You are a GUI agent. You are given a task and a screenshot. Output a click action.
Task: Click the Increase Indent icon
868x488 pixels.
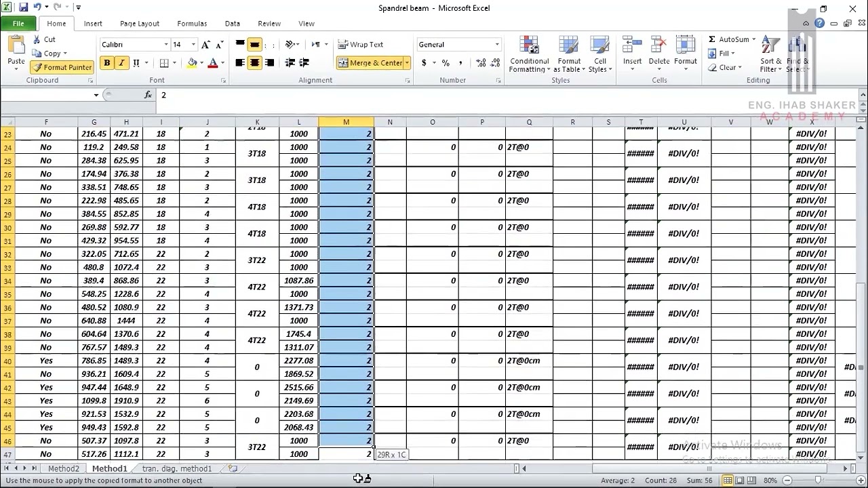coord(305,63)
